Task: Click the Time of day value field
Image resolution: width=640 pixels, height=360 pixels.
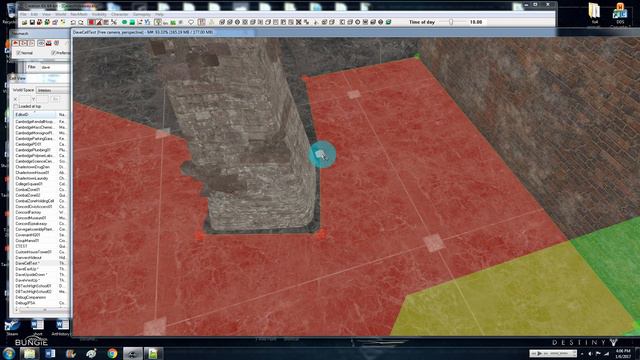Action: pyautogui.click(x=476, y=22)
